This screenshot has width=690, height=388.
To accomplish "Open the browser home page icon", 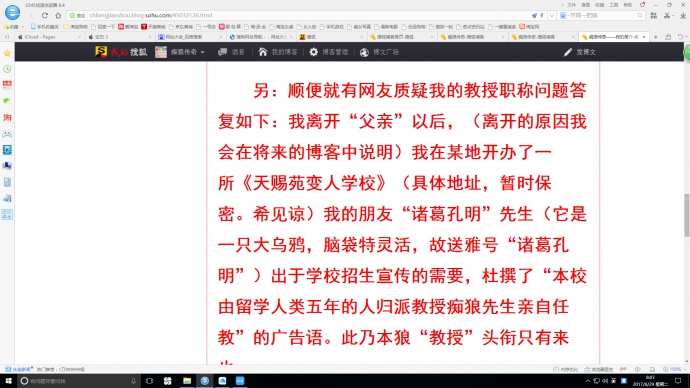I will tap(58, 15).
